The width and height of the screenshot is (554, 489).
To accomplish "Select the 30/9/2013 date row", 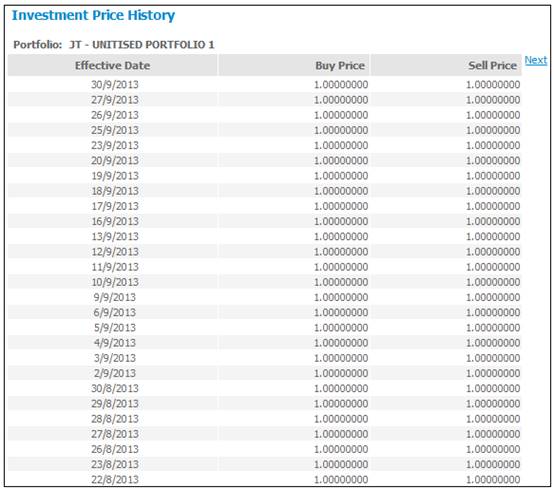I will pos(264,85).
